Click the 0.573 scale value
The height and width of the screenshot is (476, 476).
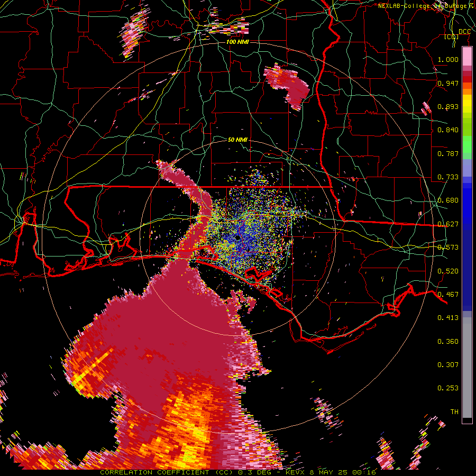[x=448, y=248]
